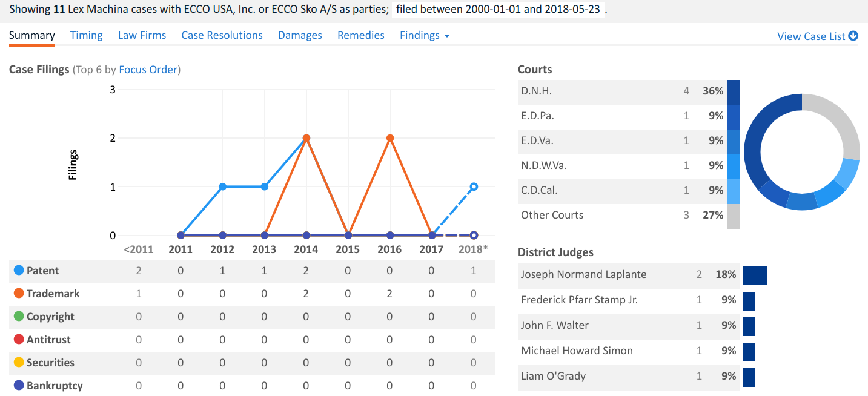The image size is (868, 396).
Task: Expand the Findings dropdown menu
Action: pos(424,35)
